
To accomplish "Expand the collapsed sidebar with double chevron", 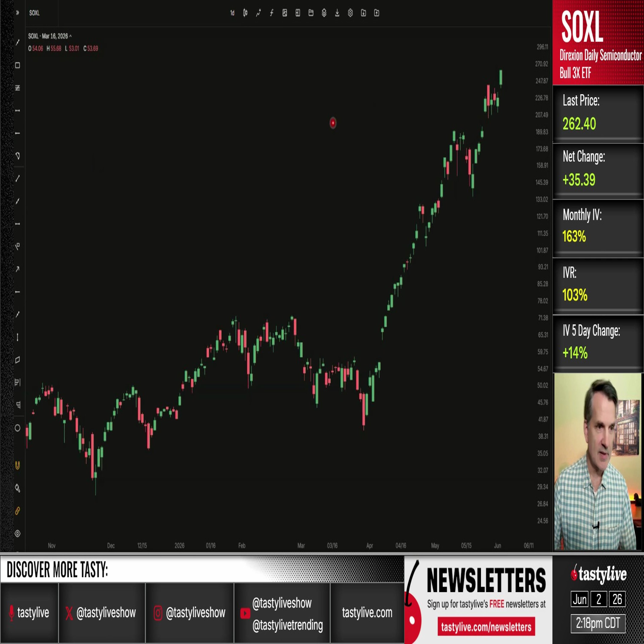I will [x=17, y=13].
